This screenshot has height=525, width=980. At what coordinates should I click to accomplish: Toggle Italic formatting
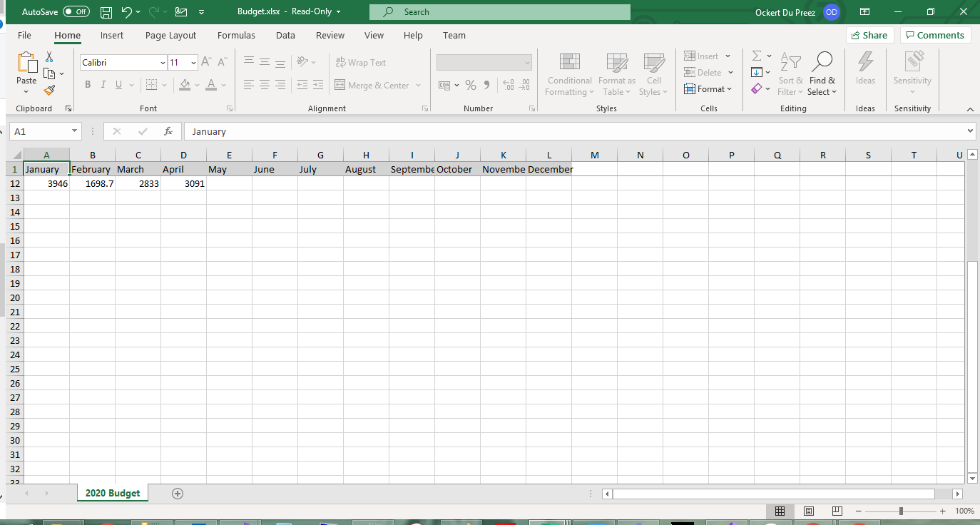(103, 85)
